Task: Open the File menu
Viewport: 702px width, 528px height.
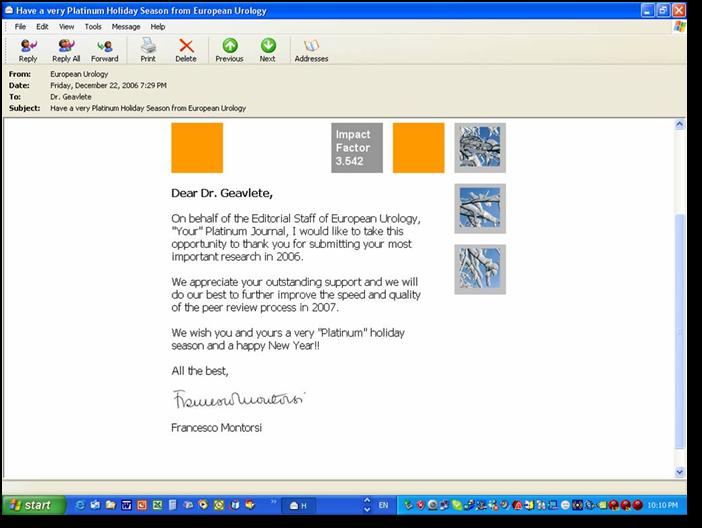Action: (x=20, y=27)
